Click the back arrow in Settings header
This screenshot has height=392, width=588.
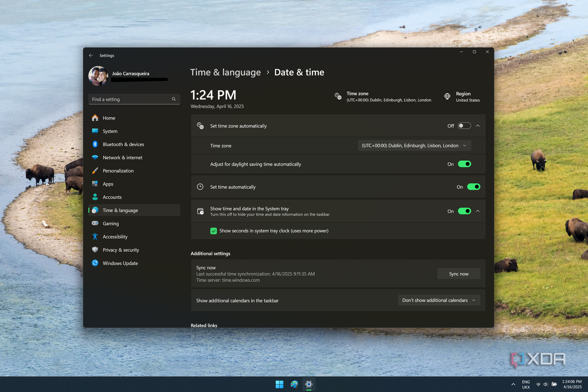click(x=91, y=56)
